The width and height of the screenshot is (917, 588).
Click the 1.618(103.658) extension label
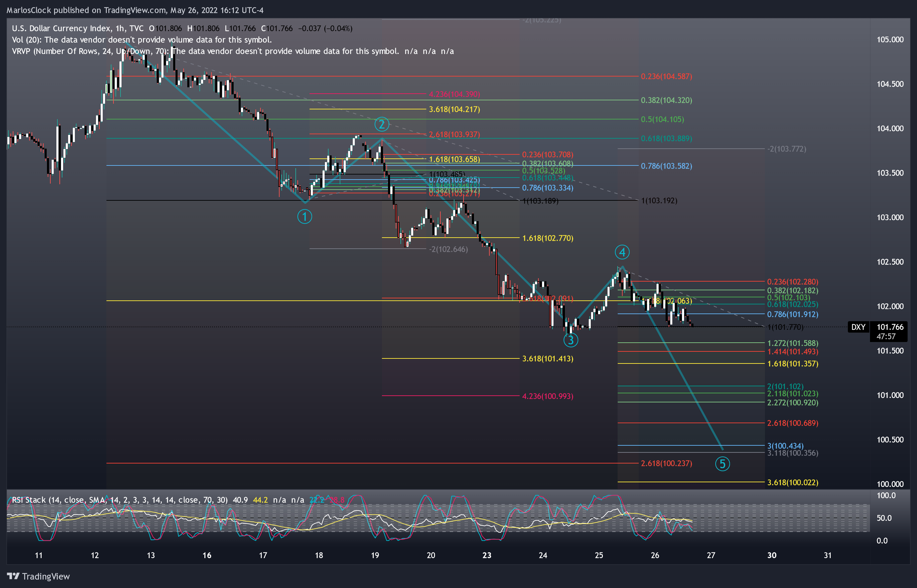point(454,159)
